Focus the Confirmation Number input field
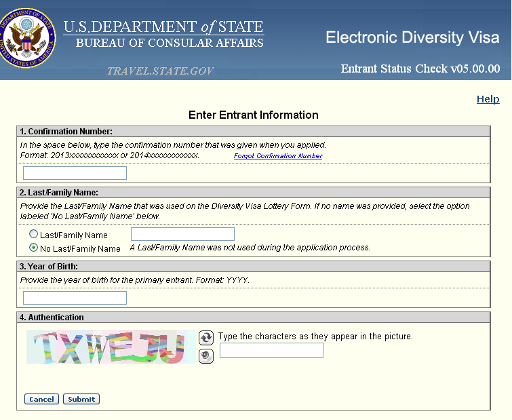The height and width of the screenshot is (420, 512). coord(75,173)
